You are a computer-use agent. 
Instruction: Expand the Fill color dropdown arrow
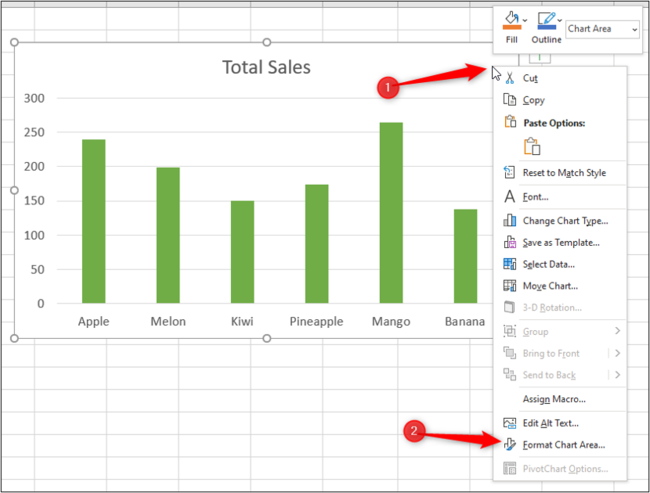[526, 20]
